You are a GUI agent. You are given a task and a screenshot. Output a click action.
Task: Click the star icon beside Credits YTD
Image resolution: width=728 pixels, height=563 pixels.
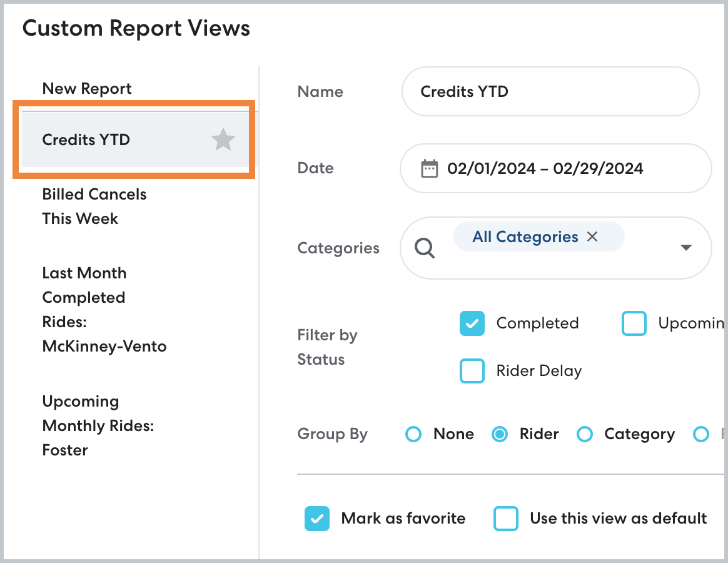pos(223,139)
